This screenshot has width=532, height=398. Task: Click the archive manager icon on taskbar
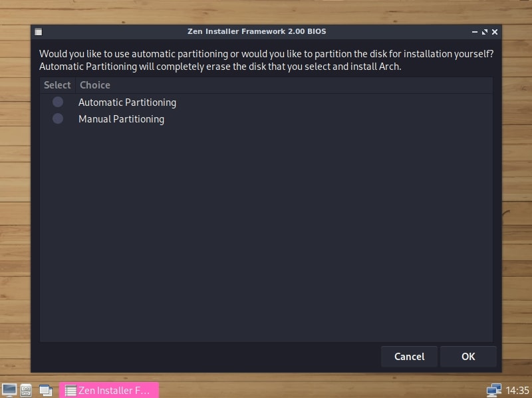(25, 391)
